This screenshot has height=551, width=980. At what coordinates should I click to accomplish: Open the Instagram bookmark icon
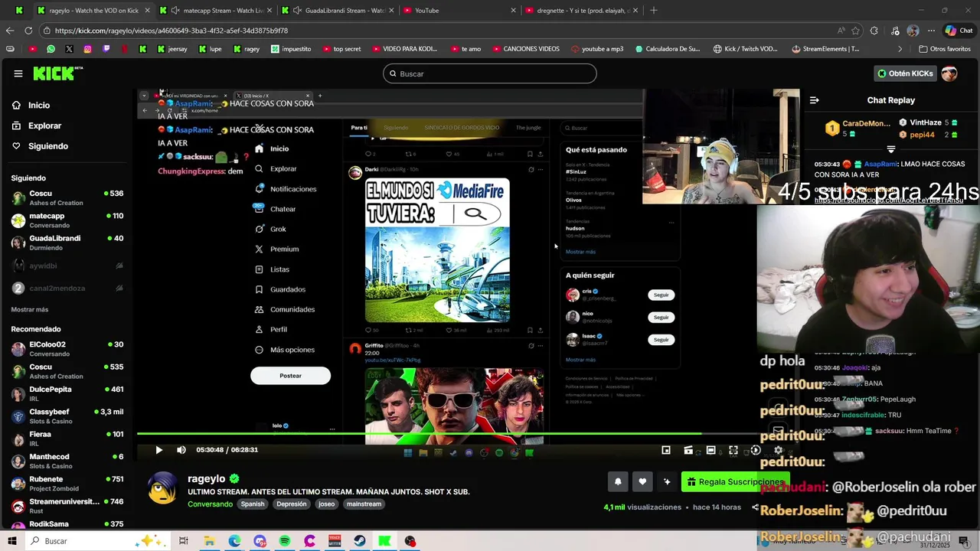coord(87,49)
